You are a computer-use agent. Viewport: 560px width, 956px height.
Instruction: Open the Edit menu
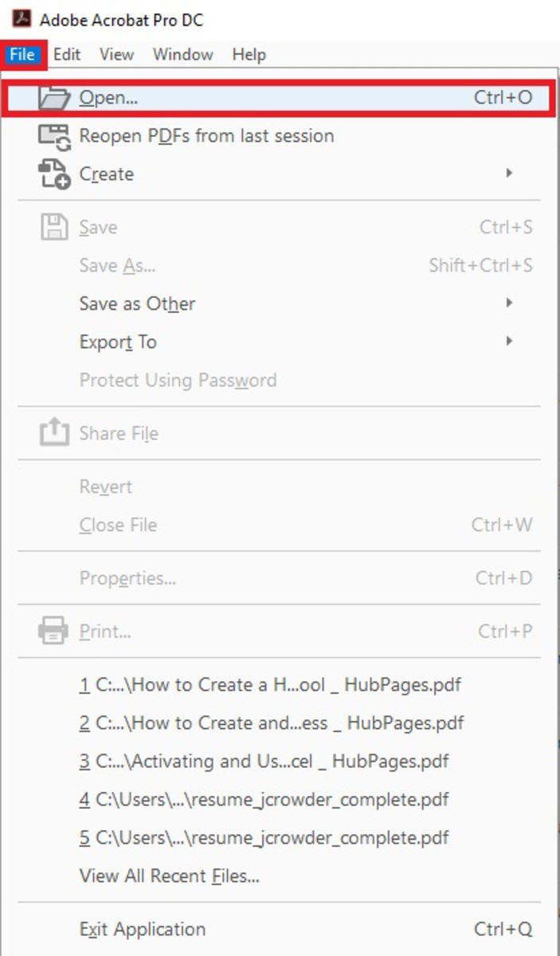66,54
